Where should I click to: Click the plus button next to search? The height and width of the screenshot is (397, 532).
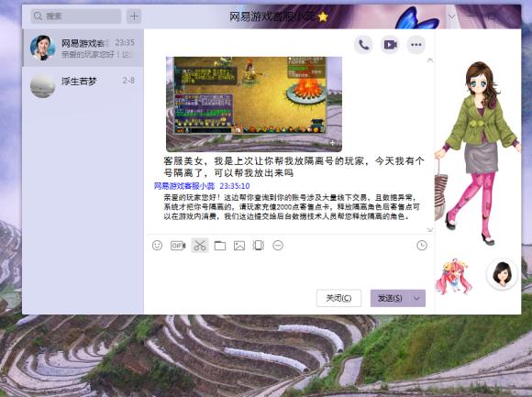point(134,16)
